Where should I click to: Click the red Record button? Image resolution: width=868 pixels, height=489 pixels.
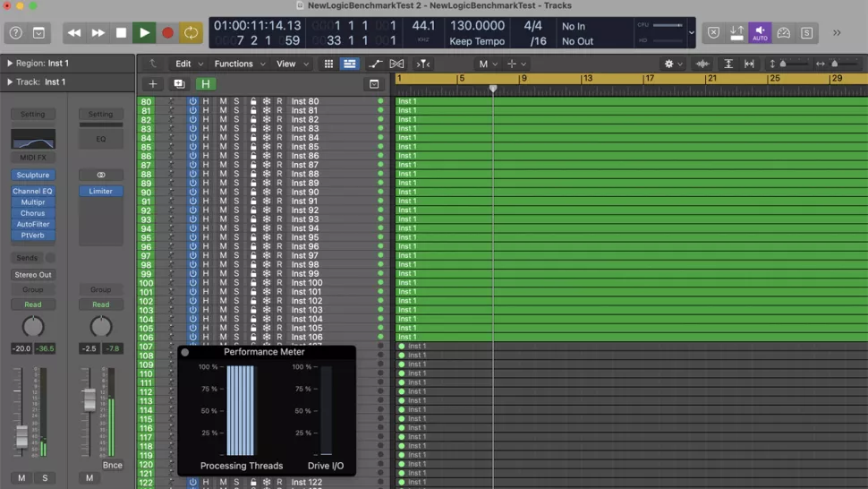click(x=167, y=33)
